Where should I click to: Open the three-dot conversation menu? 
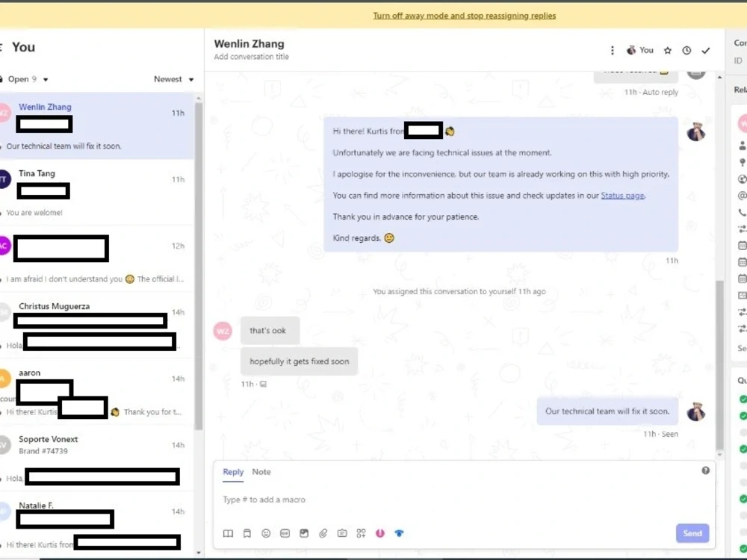click(x=613, y=51)
